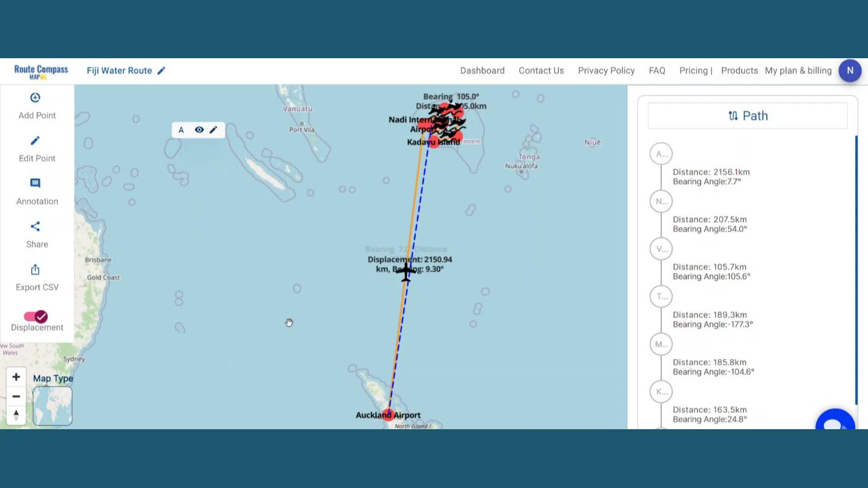Click the airplane icon on the route
This screenshot has height=488, width=868.
[406, 272]
